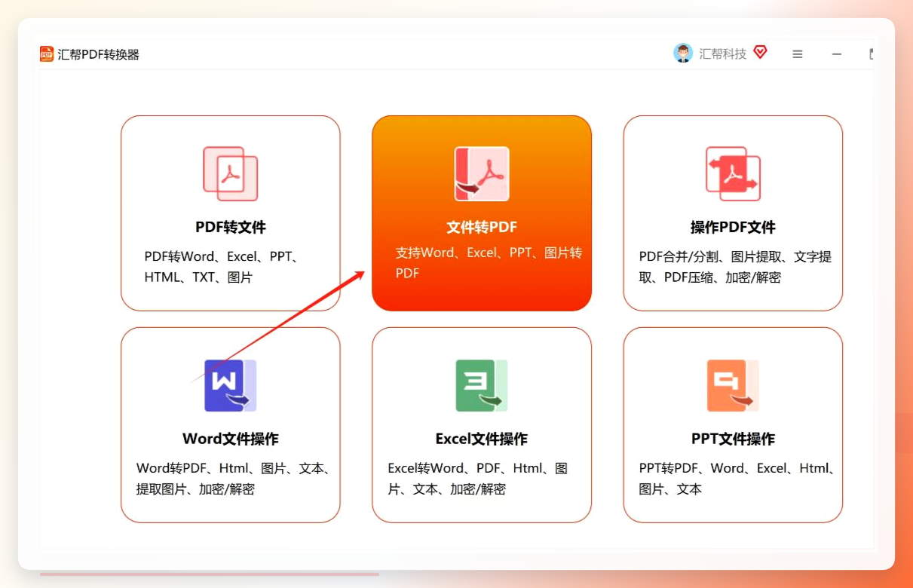Click the PDF转文件 card icon
Image resolution: width=913 pixels, height=588 pixels.
click(231, 174)
